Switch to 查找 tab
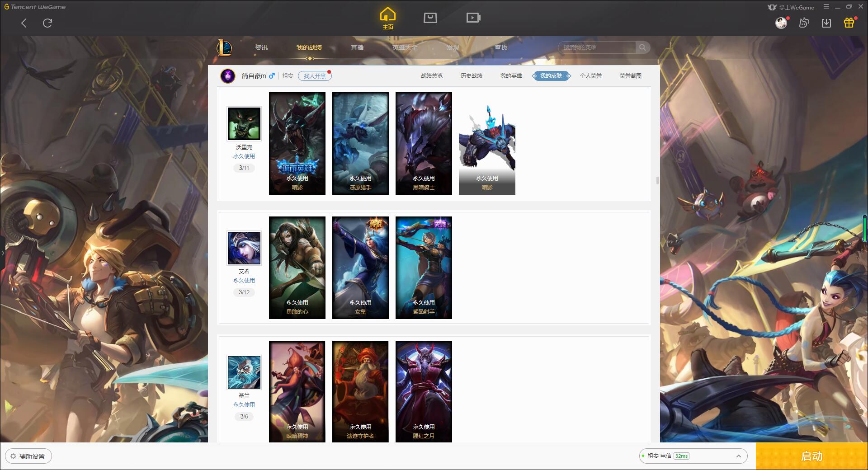 pos(501,47)
